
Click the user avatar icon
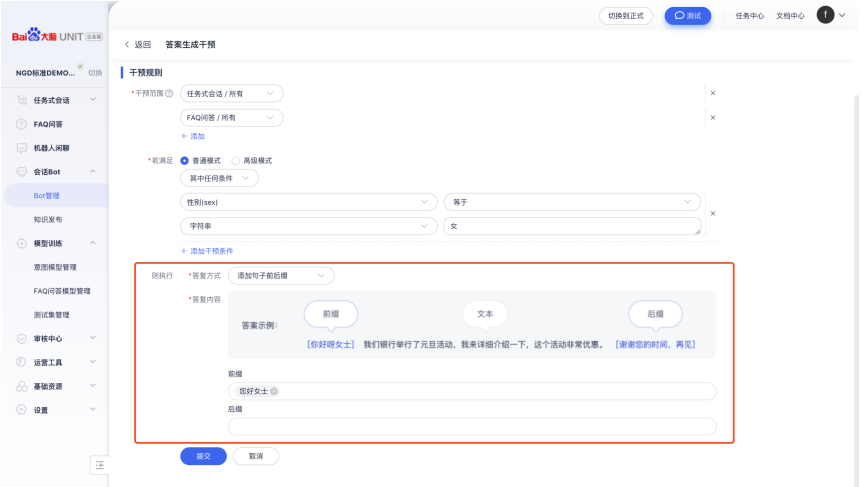point(825,15)
